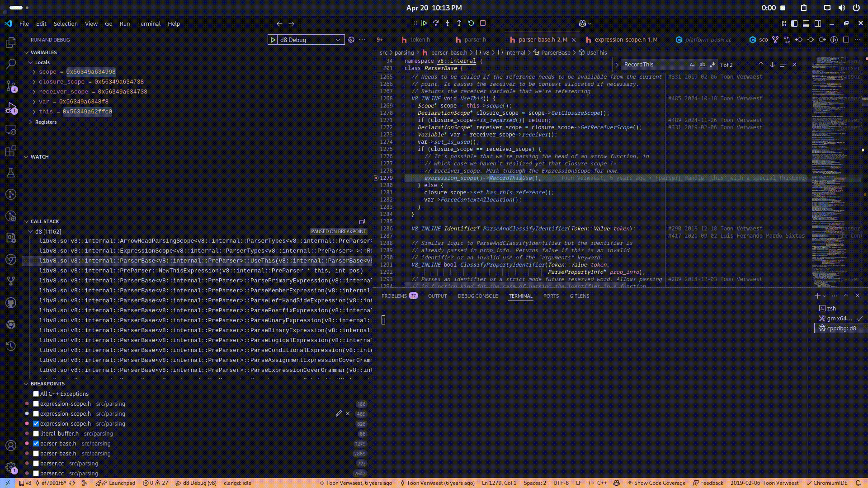
Task: Click the Step Into debug button
Action: click(x=448, y=23)
